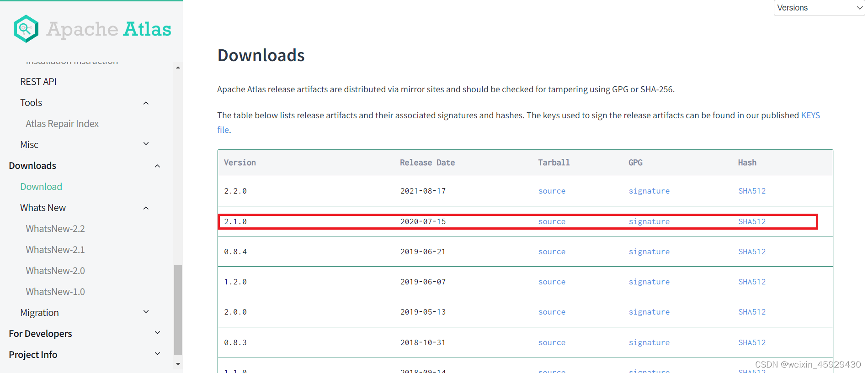
Task: Select Project Info in sidebar
Action: pyautogui.click(x=33, y=355)
